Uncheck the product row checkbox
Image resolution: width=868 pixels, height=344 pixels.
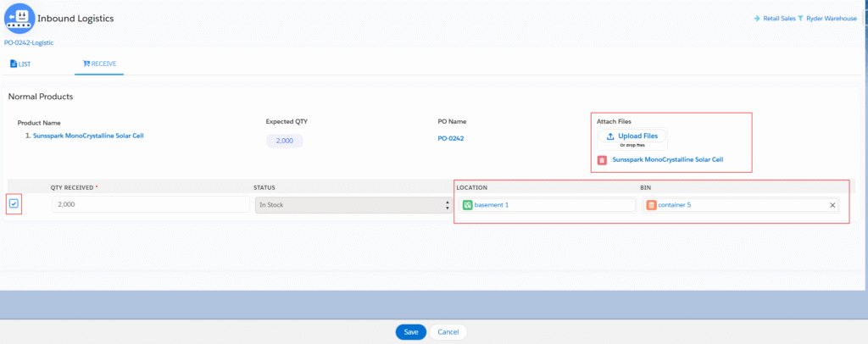(x=14, y=204)
